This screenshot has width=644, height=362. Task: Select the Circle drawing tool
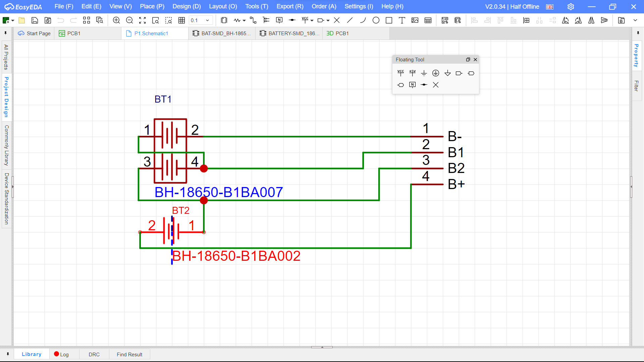coord(376,20)
